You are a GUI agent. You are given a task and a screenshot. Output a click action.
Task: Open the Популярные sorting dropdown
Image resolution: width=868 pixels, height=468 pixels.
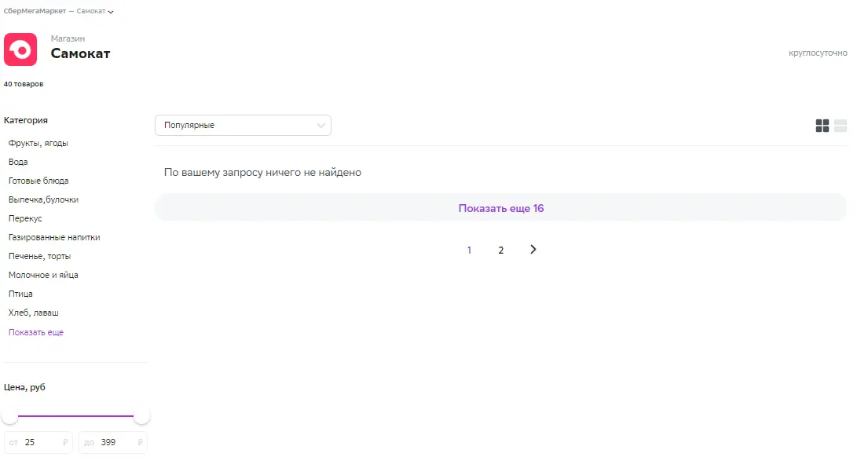click(x=243, y=125)
